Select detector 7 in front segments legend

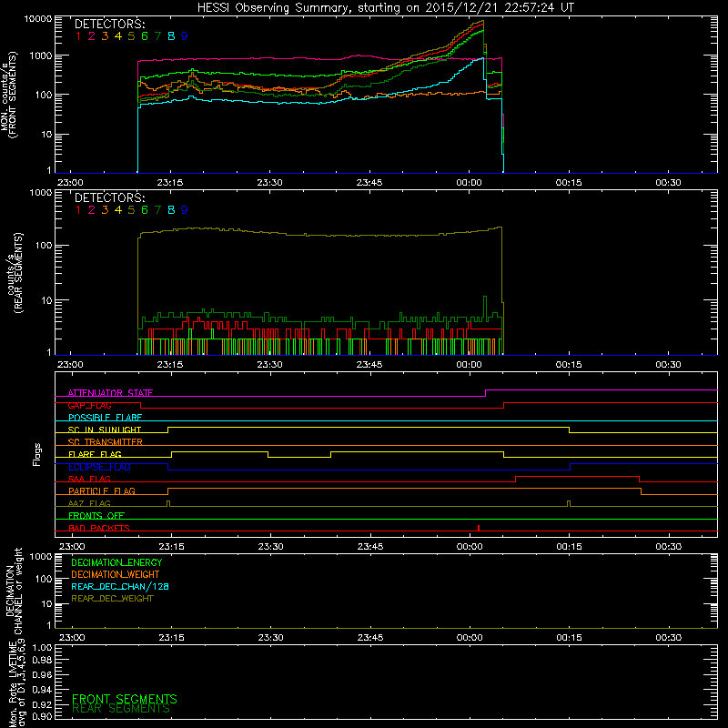coord(157,36)
